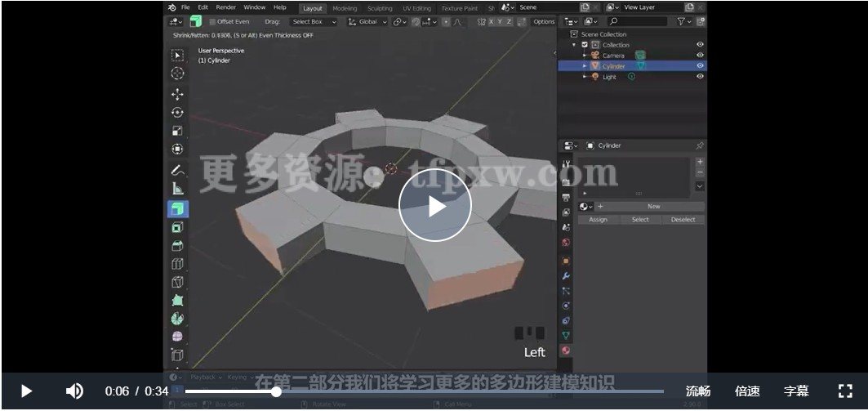Open the Output properties tab icon
This screenshot has width=868, height=411.
(x=566, y=197)
